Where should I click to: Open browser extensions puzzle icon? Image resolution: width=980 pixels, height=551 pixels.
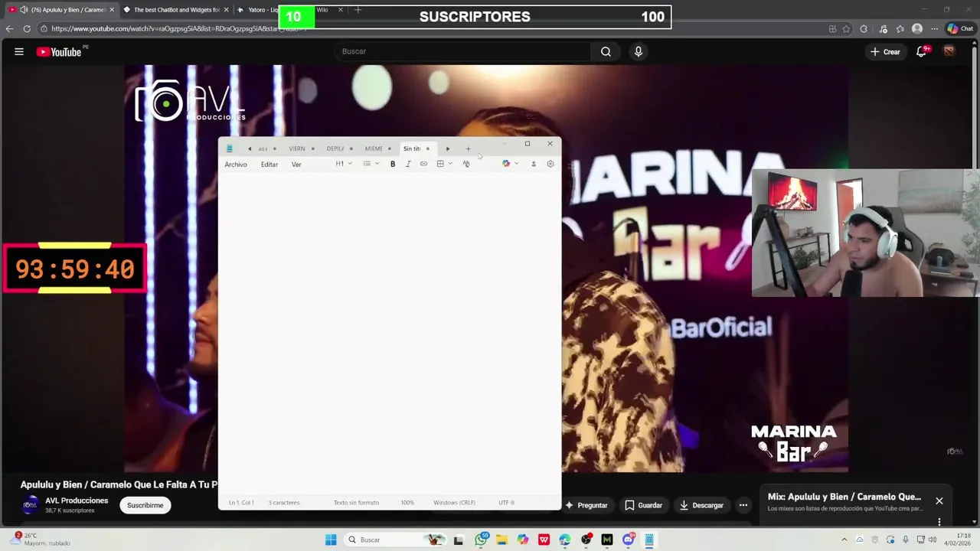point(864,29)
